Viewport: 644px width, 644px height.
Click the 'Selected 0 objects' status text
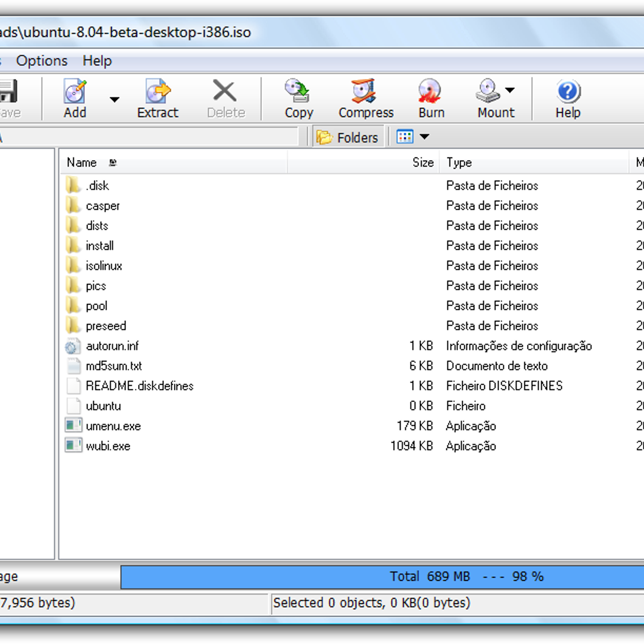pyautogui.click(x=372, y=603)
